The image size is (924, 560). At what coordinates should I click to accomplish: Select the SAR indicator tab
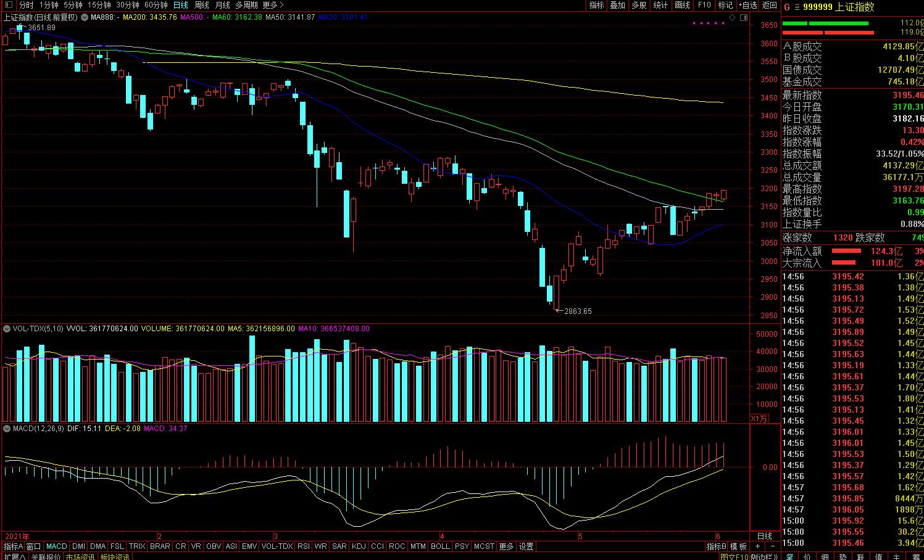point(339,546)
